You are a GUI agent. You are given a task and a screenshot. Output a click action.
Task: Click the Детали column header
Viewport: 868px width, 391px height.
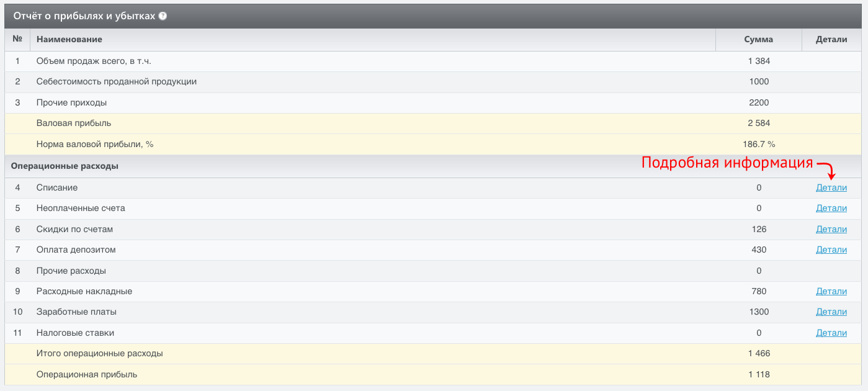[831, 39]
